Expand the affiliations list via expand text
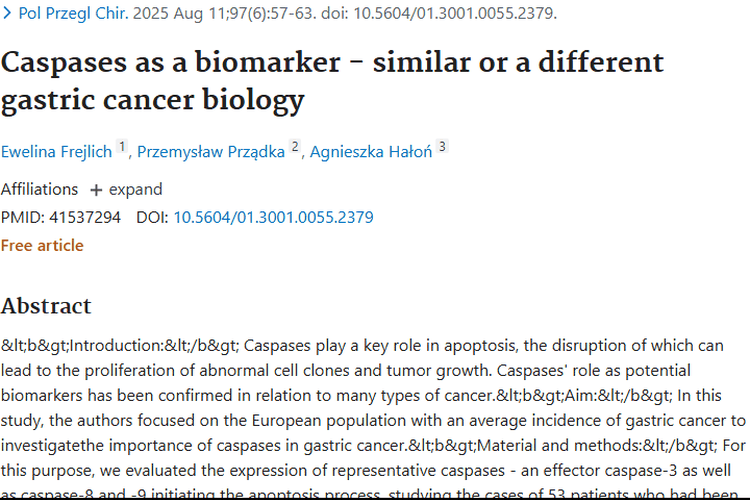Image resolution: width=750 pixels, height=500 pixels. click(136, 189)
